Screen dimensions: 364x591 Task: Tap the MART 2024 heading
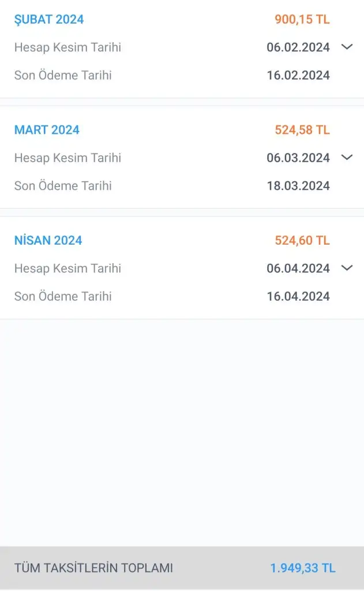point(47,130)
